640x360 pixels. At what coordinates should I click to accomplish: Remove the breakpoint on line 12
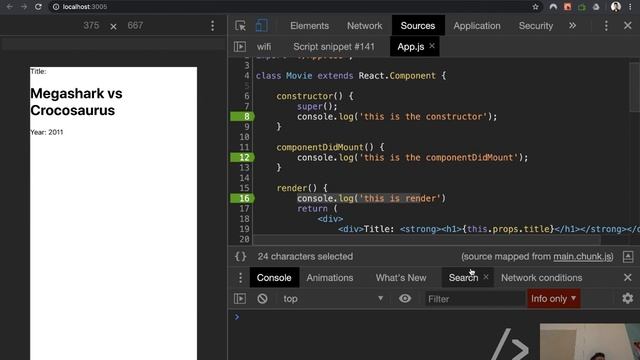tap(242, 158)
